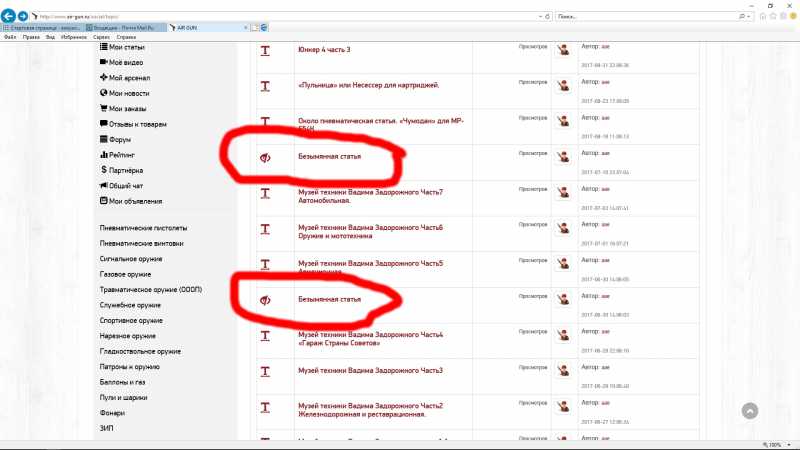The image size is (800, 450).
Task: Click the T icon beside Музей техники Часть7
Action: [265, 193]
